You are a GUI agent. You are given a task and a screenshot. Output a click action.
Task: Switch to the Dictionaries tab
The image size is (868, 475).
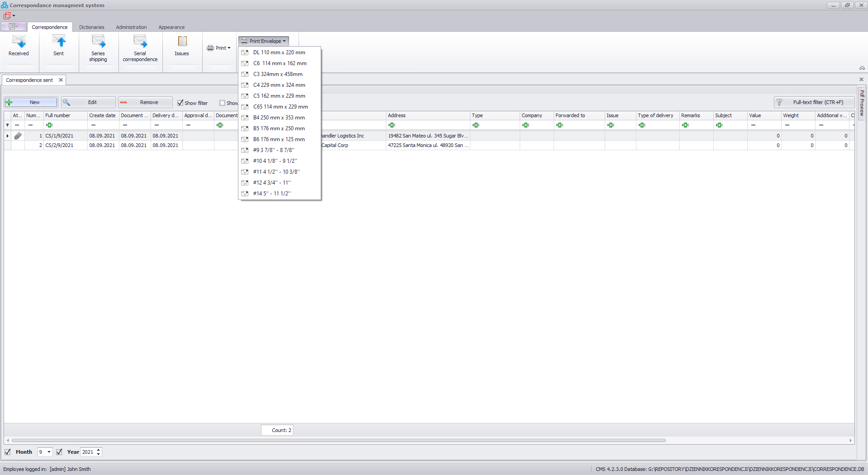91,27
